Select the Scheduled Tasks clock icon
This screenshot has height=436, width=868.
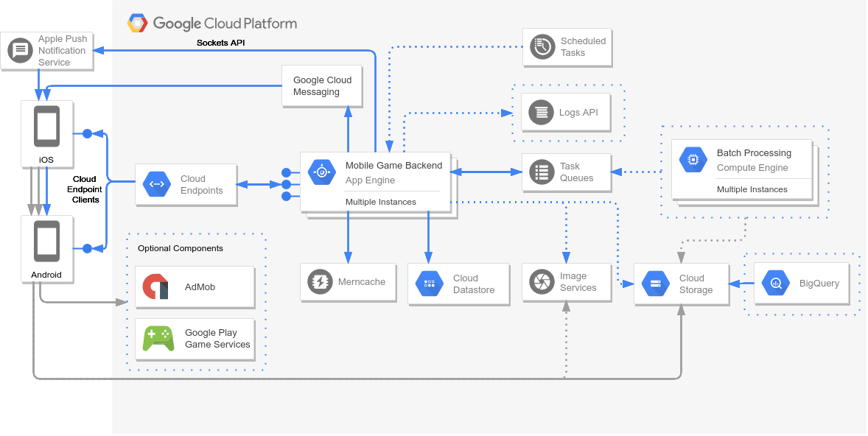(542, 47)
